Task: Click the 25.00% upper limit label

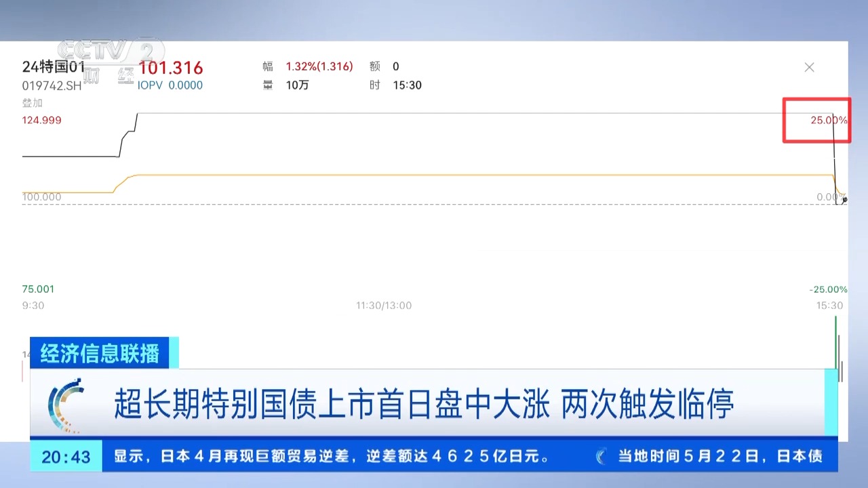Action: [x=828, y=120]
